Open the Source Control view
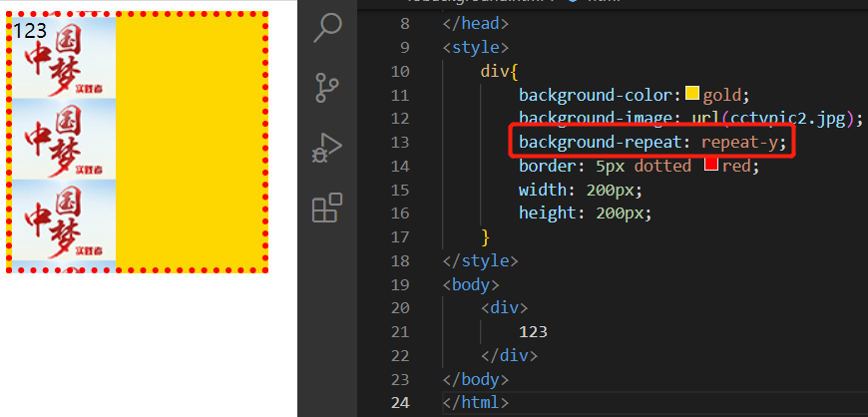Viewport: 868px width, 417px height. [x=328, y=88]
